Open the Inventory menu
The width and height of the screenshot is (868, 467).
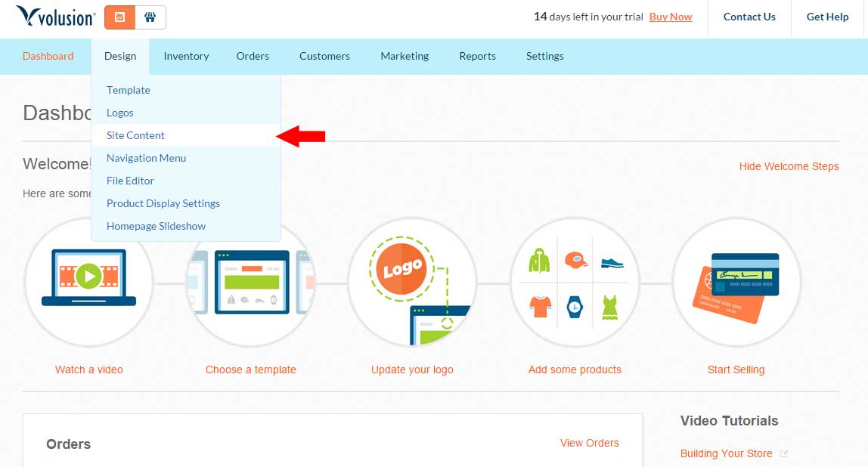pos(186,56)
